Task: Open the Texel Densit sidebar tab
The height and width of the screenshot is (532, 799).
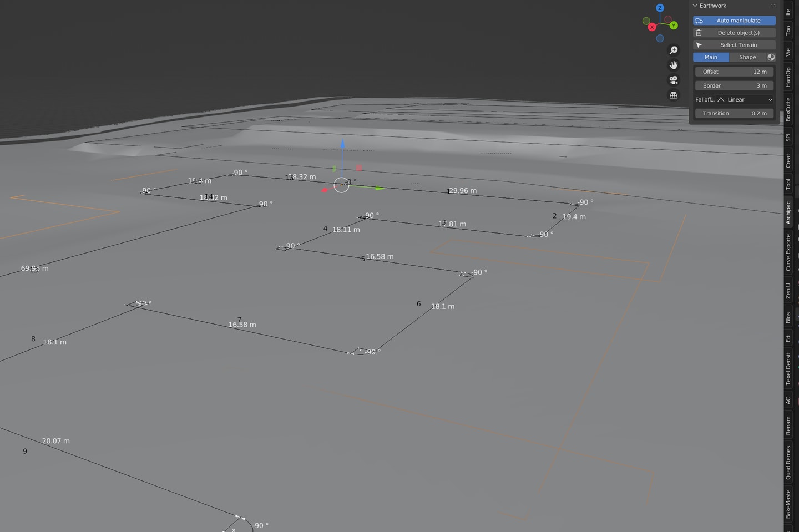Action: point(788,369)
